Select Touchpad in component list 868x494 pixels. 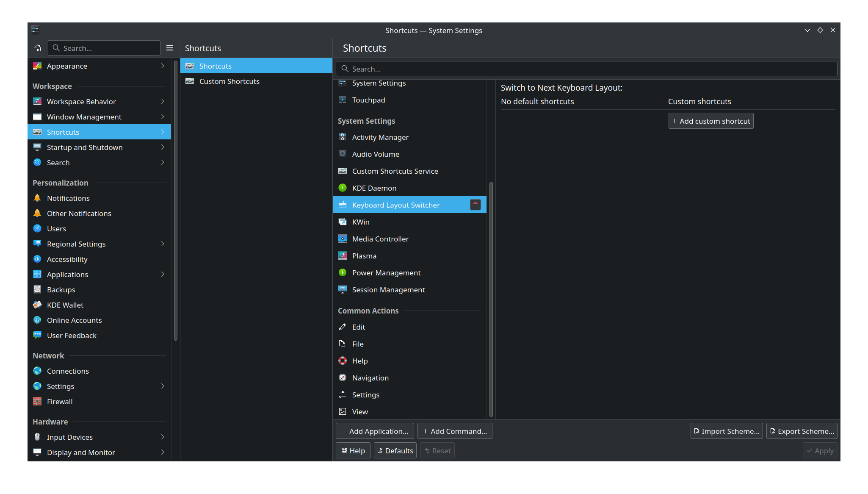409,100
